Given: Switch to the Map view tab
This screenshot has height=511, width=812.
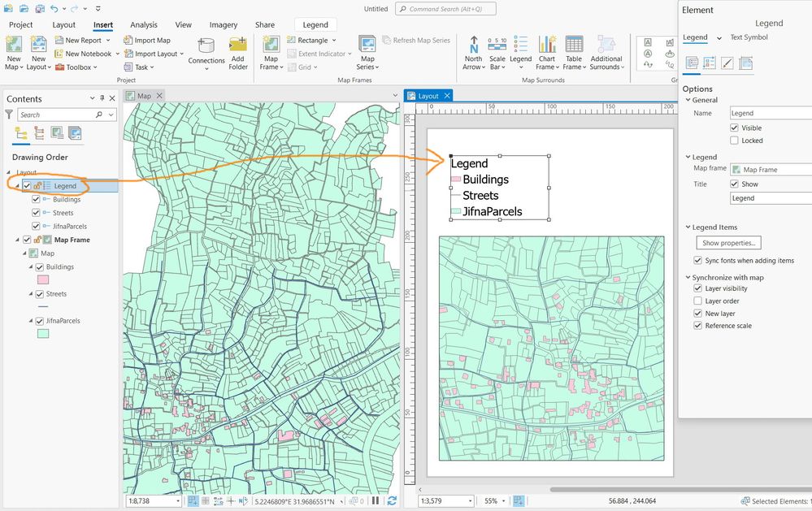Looking at the screenshot, I should [x=143, y=96].
